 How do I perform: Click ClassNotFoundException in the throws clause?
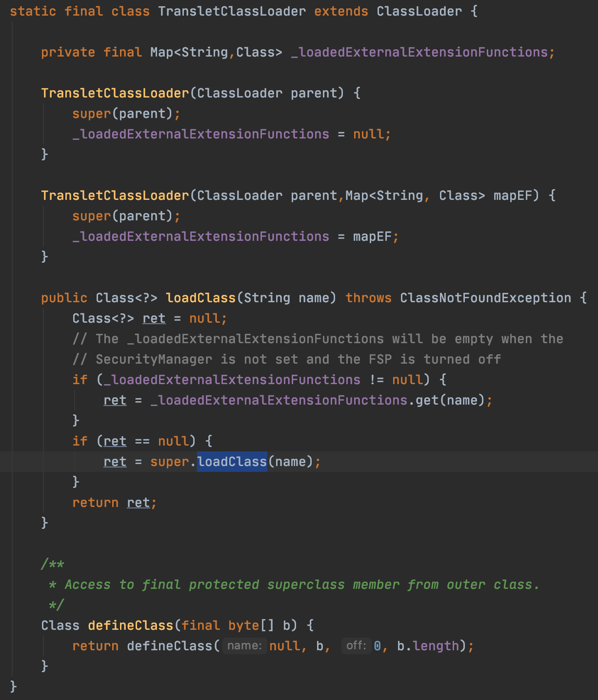(485, 298)
